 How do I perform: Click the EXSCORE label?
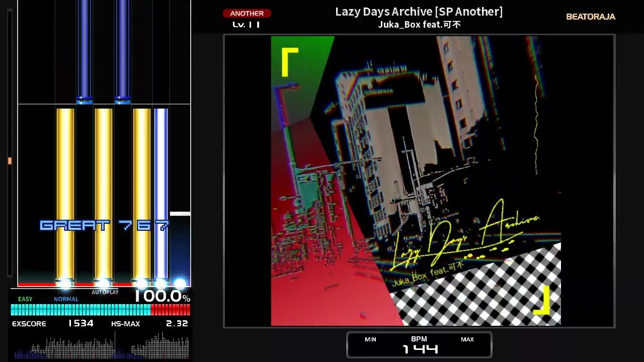29,324
